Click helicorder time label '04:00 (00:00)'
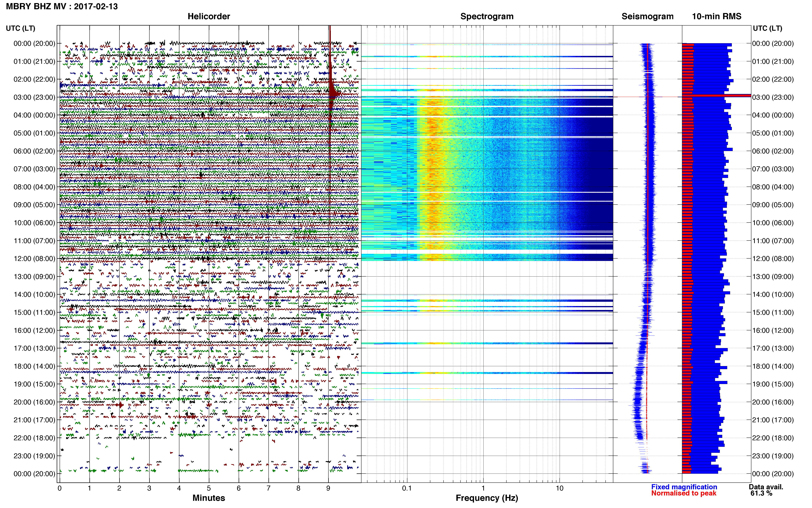This screenshot has width=812, height=508. pyautogui.click(x=34, y=115)
